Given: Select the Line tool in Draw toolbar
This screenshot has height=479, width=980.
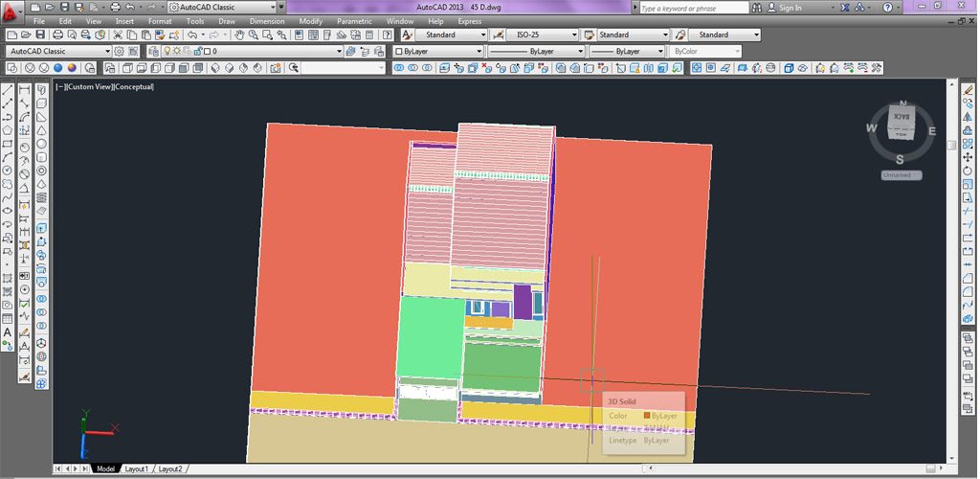Looking at the screenshot, I should [x=8, y=89].
